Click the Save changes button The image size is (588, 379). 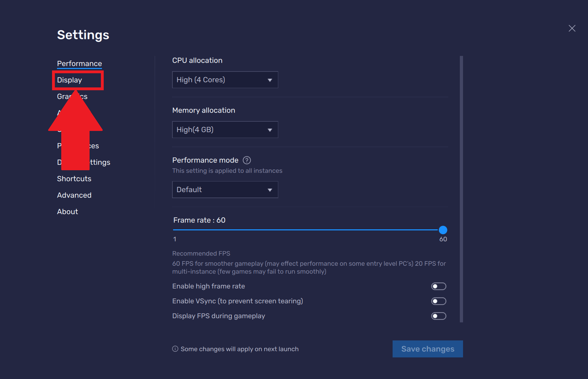[x=427, y=349]
